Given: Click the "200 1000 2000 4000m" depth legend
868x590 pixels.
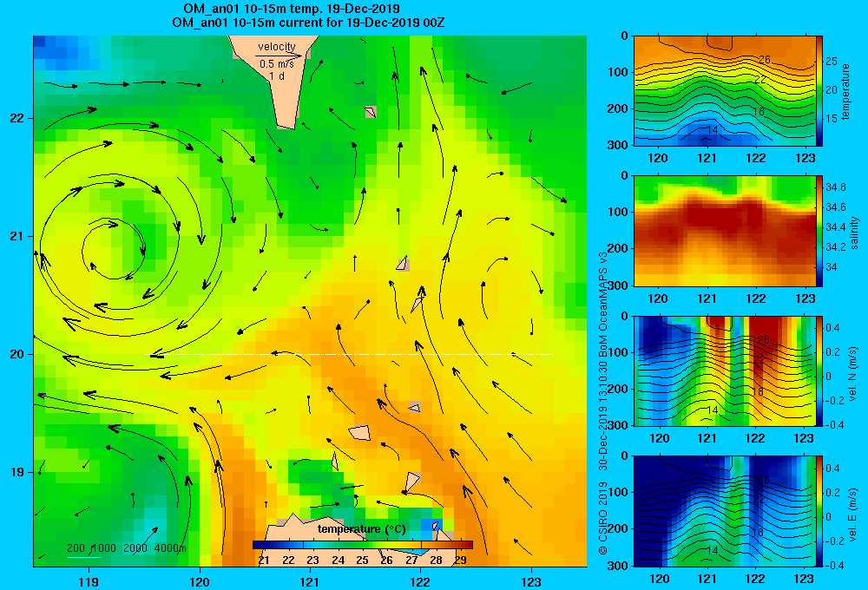Looking at the screenshot, I should click(x=126, y=548).
